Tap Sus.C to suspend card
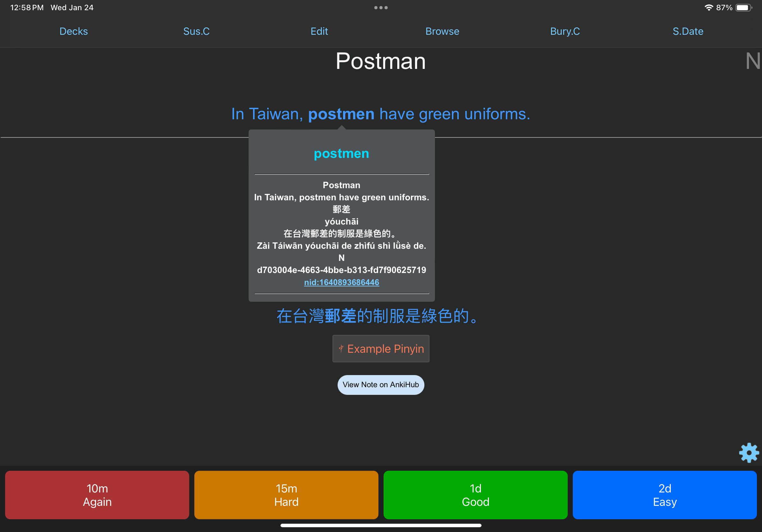The image size is (762, 532). point(196,31)
